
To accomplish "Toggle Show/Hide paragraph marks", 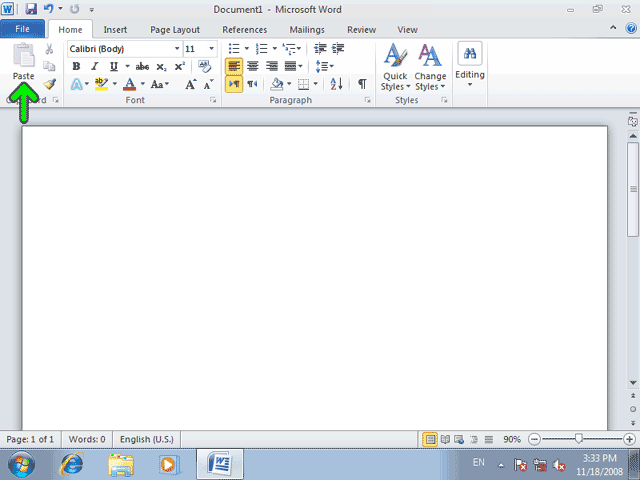I will point(362,84).
